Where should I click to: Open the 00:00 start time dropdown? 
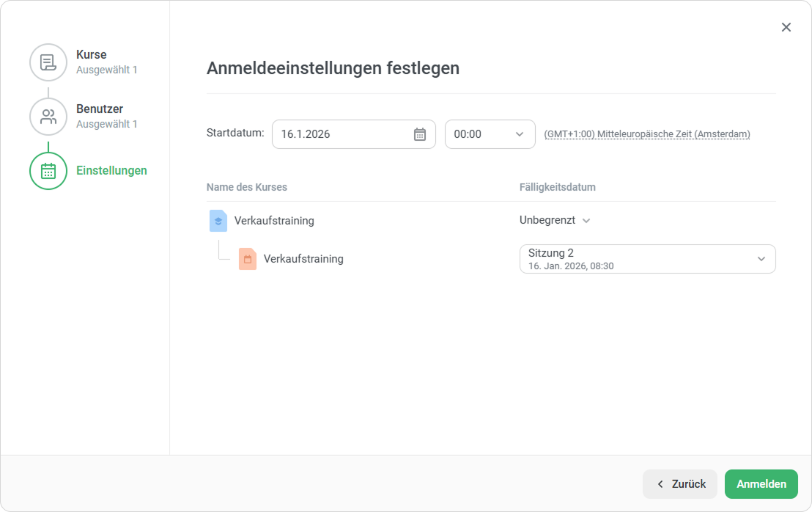tap(490, 134)
